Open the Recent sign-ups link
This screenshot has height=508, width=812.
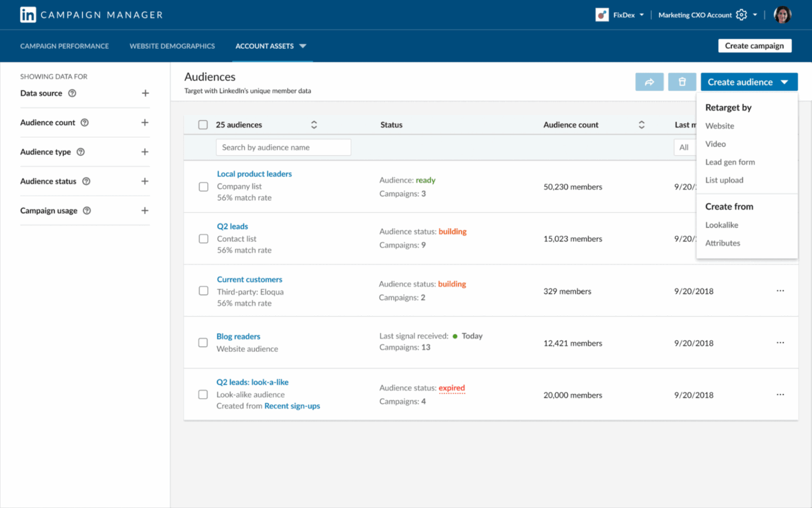coord(292,406)
